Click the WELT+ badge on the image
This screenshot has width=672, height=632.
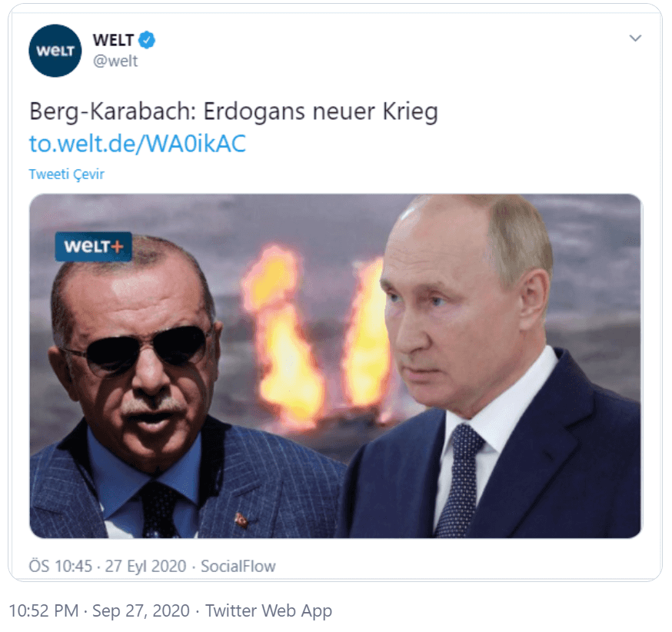tap(94, 246)
